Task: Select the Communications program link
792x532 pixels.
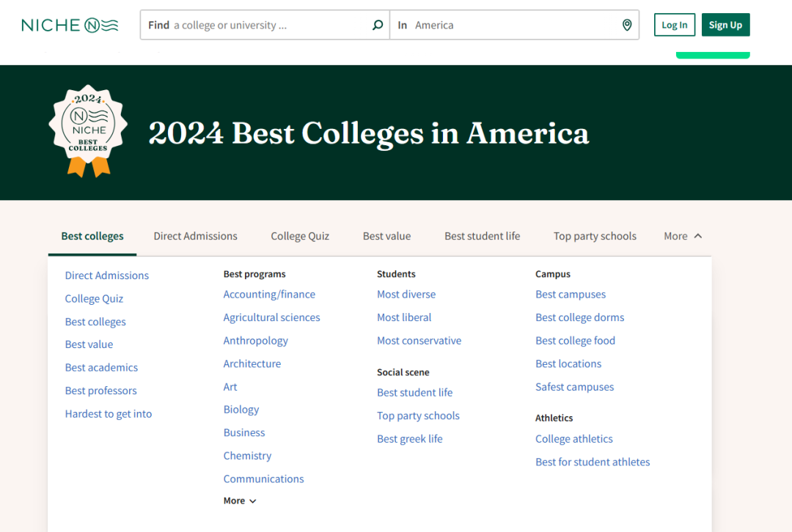Action: (264, 479)
